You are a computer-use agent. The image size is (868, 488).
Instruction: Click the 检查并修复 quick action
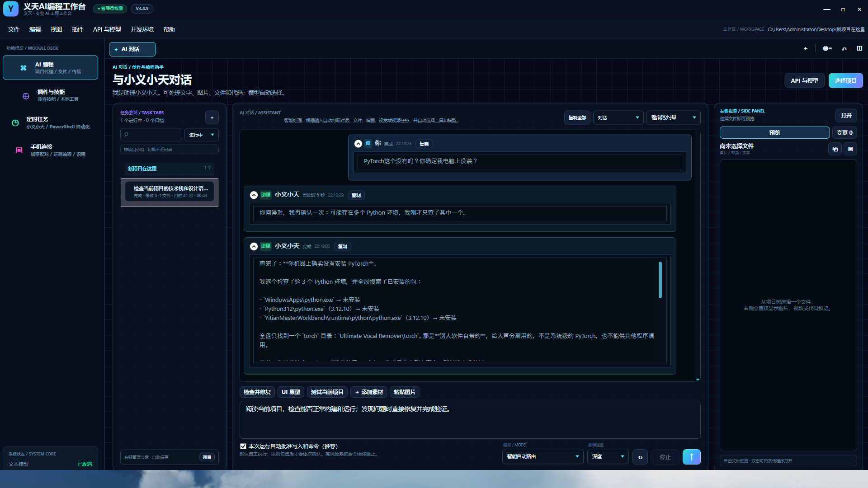[257, 392]
